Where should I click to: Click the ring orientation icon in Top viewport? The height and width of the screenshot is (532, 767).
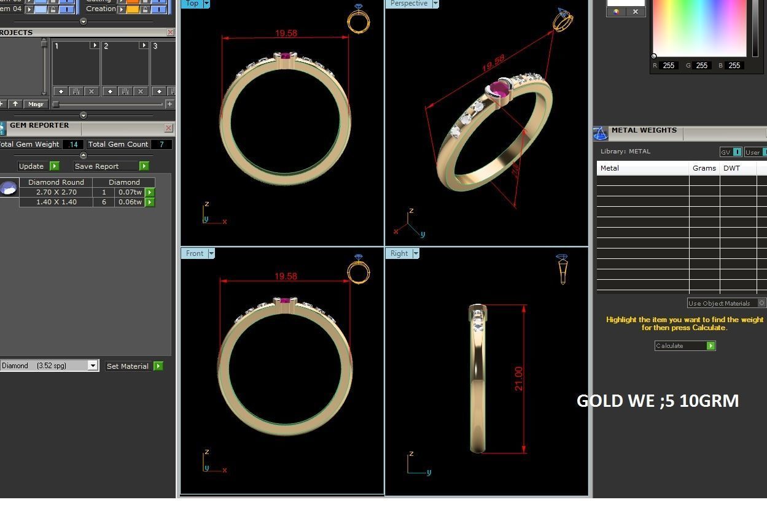click(358, 19)
